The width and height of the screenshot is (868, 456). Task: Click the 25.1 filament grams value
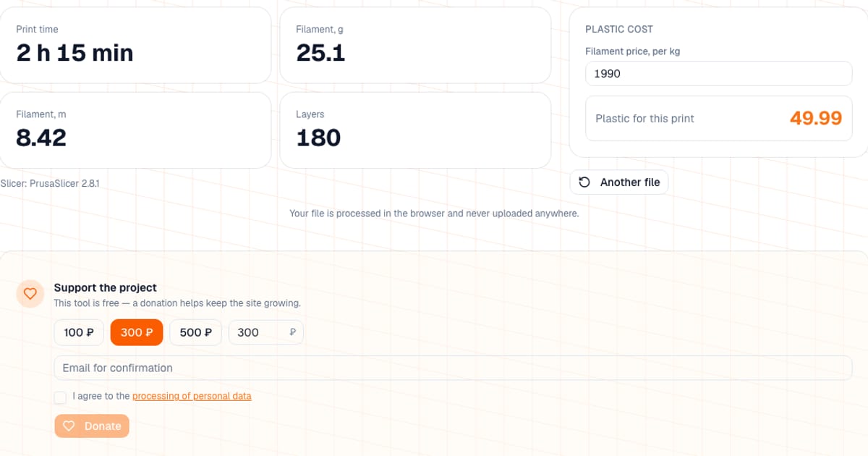click(320, 53)
